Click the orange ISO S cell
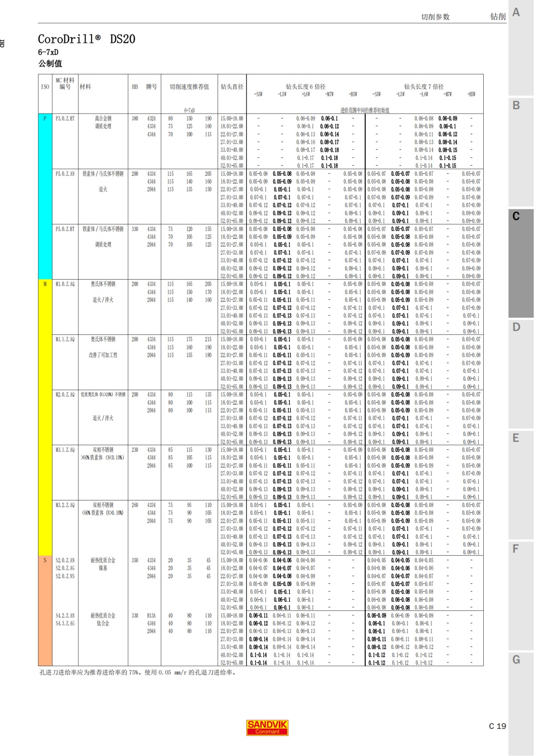The width and height of the screenshot is (534, 756). click(x=45, y=611)
